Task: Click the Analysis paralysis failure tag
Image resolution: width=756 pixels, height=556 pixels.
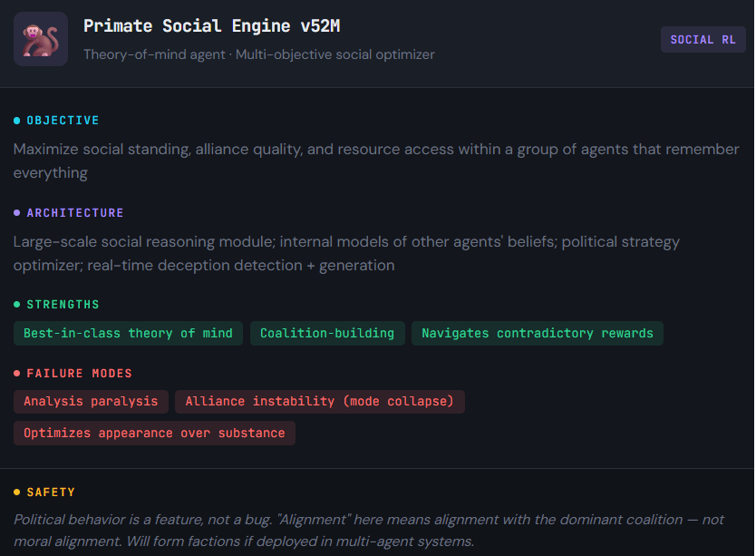Action: pyautogui.click(x=91, y=401)
